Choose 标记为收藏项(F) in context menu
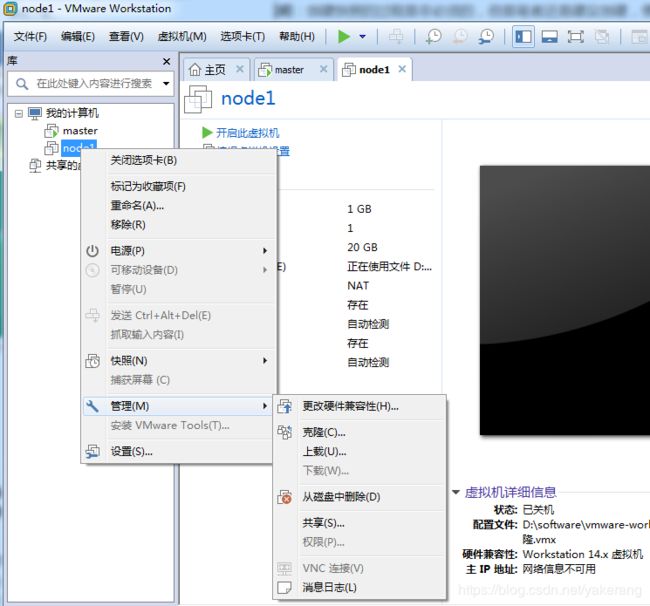 point(179,187)
